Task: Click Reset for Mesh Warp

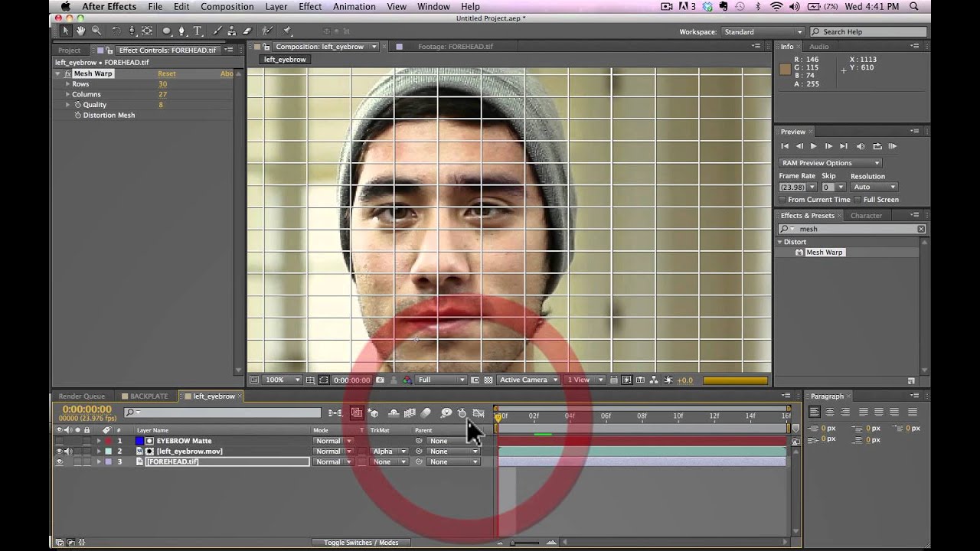Action: pos(166,73)
